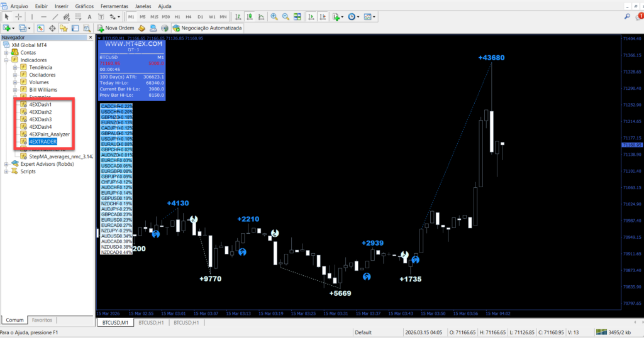Switch chart to M30 timeframe
Screen dimensions: 644x338
(x=166, y=17)
